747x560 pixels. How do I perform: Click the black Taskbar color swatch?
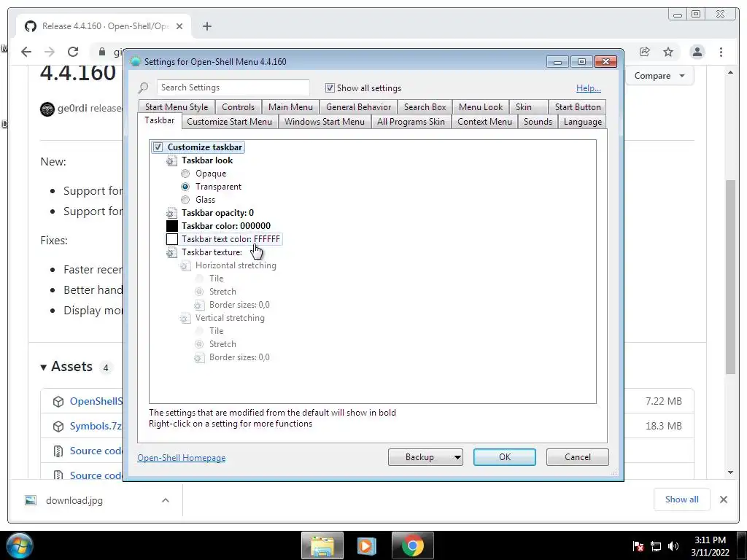point(172,226)
